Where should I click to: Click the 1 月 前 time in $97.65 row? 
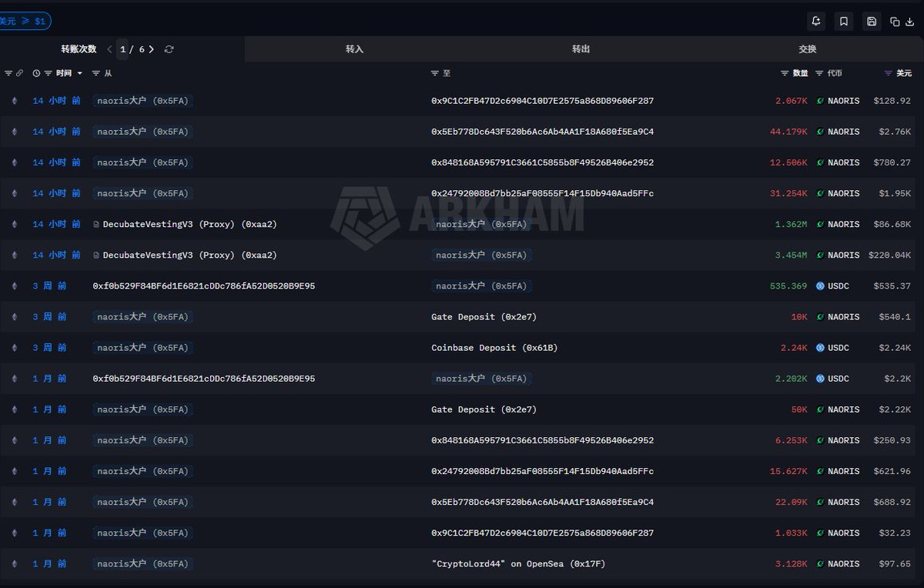[x=49, y=563]
